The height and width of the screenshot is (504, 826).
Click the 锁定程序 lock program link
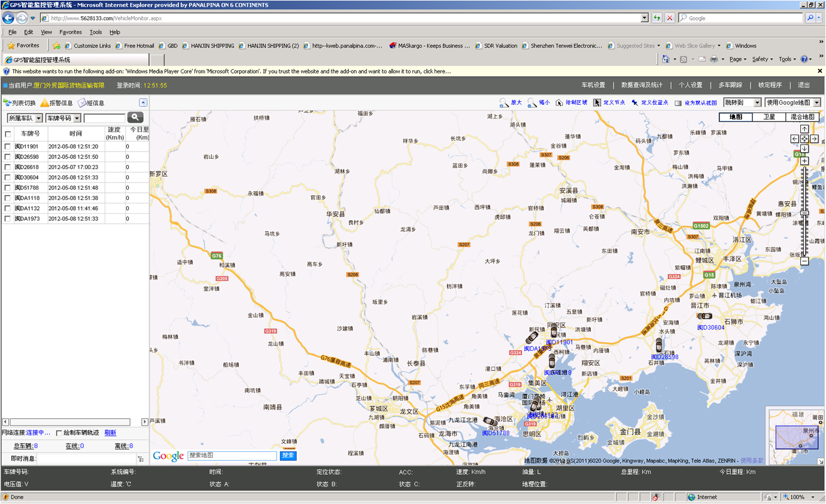pos(770,85)
